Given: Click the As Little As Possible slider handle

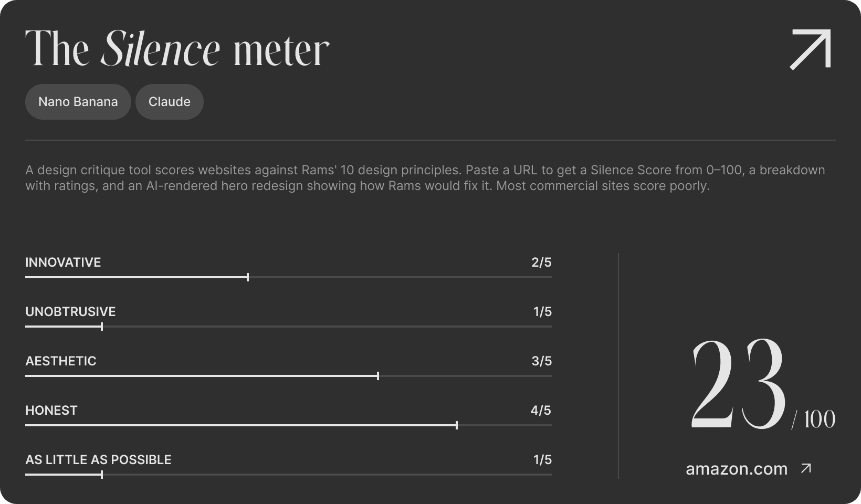Looking at the screenshot, I should [102, 474].
